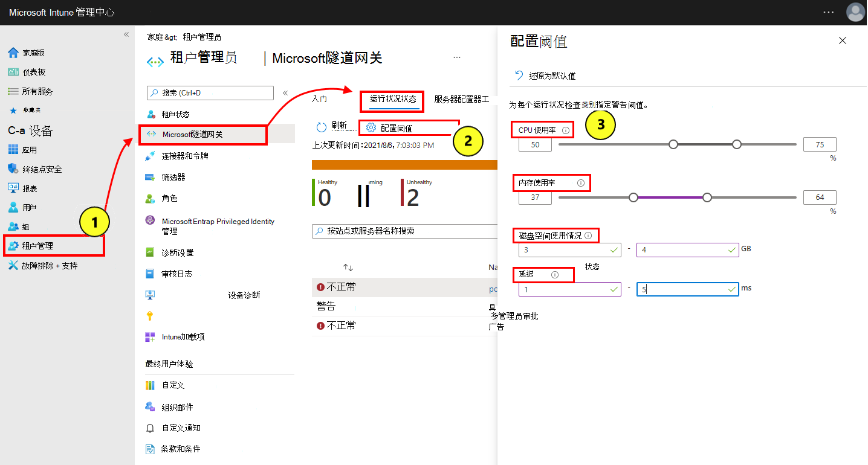
Task: Click the 收藏夹 star icon
Action: pyautogui.click(x=13, y=111)
